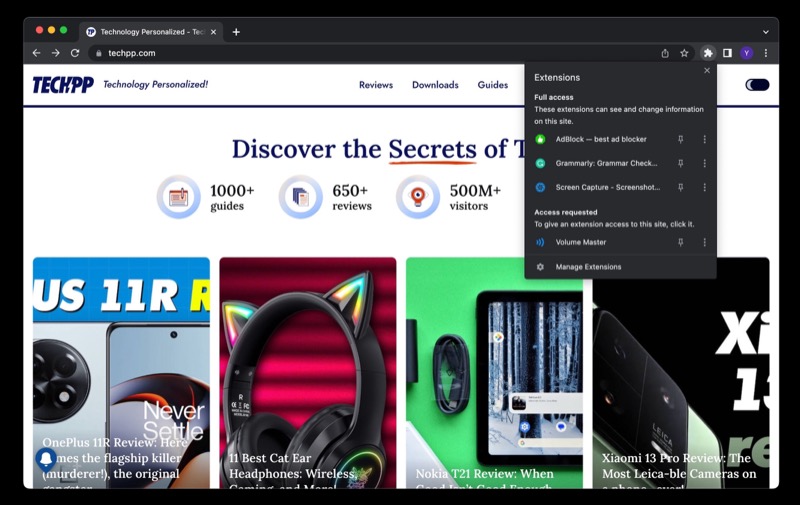Click the share icon in address bar

(665, 53)
